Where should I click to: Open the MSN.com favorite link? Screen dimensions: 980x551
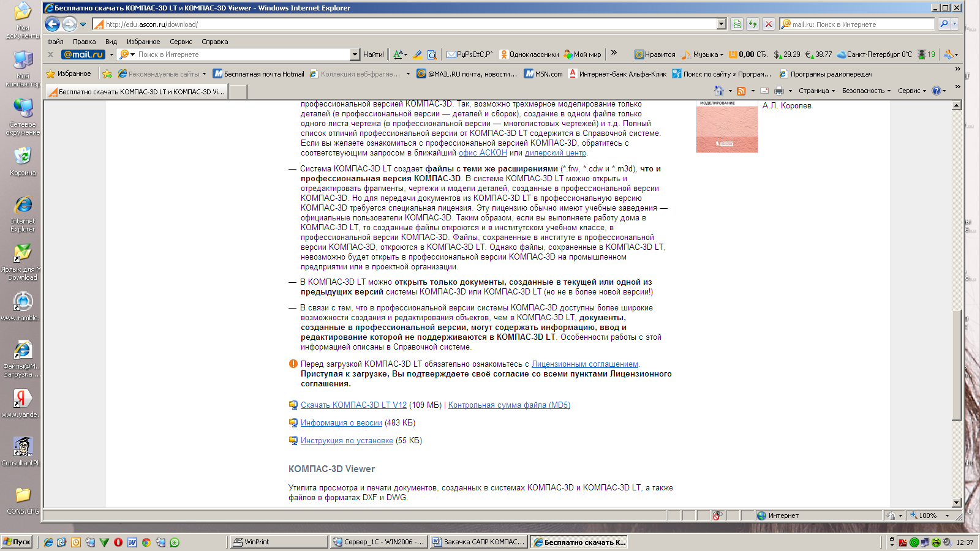[x=543, y=73]
